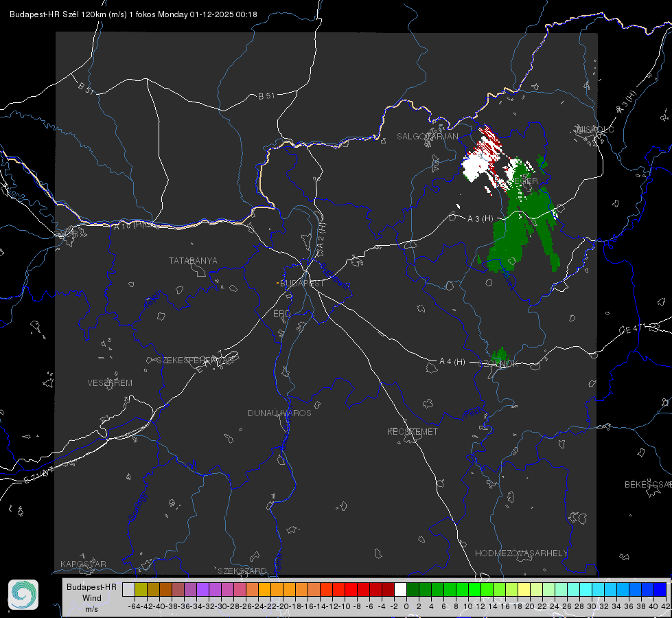
Task: Click the VESZPRÉM city label
Action: (x=110, y=383)
